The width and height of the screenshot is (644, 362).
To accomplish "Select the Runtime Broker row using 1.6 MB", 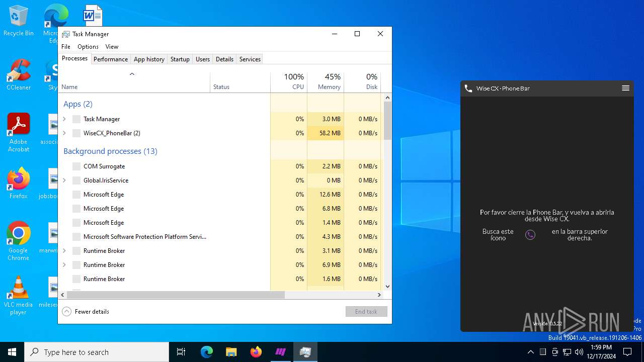I will point(220,279).
